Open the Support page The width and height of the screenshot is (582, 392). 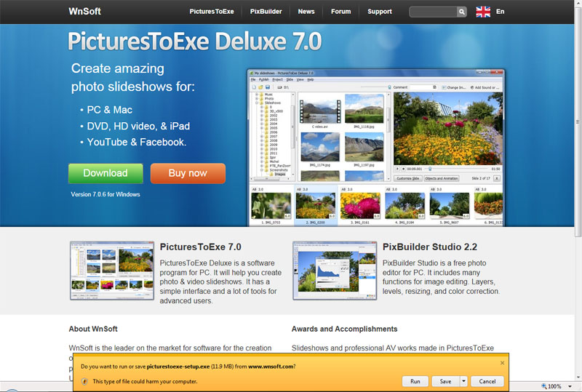pos(380,12)
